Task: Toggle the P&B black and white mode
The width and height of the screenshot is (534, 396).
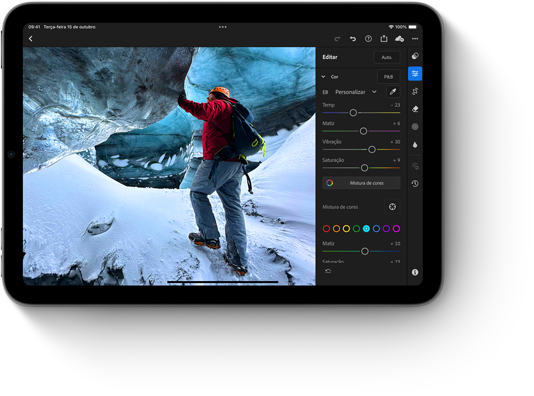Action: coord(388,77)
